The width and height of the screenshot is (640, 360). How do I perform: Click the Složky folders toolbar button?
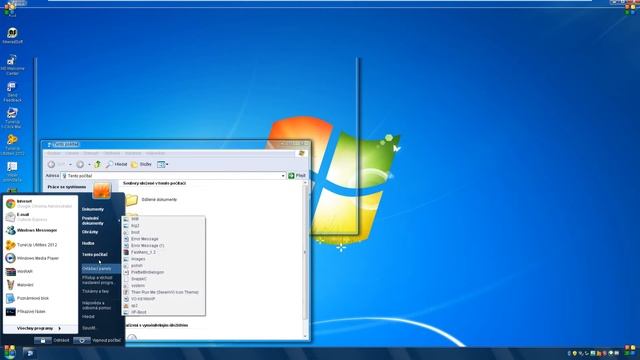141,164
